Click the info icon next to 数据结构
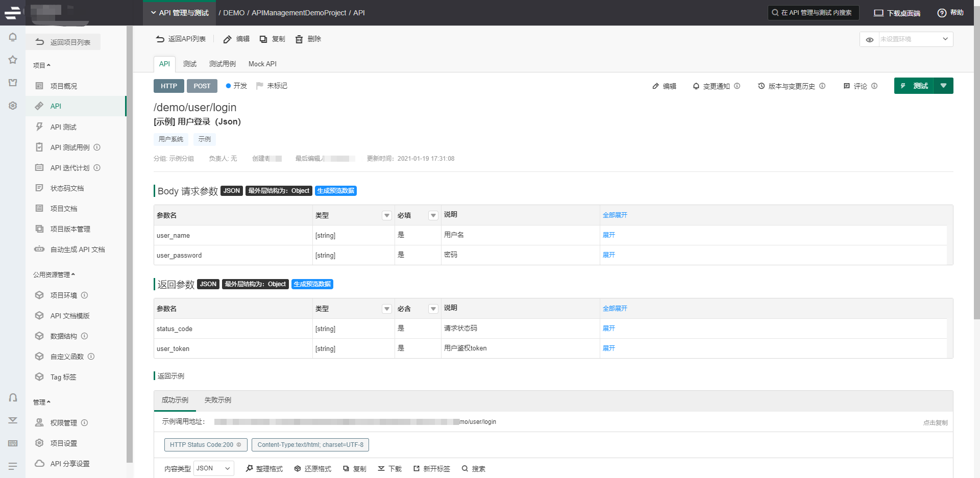Screen dimensions: 980x478 [x=85, y=336]
